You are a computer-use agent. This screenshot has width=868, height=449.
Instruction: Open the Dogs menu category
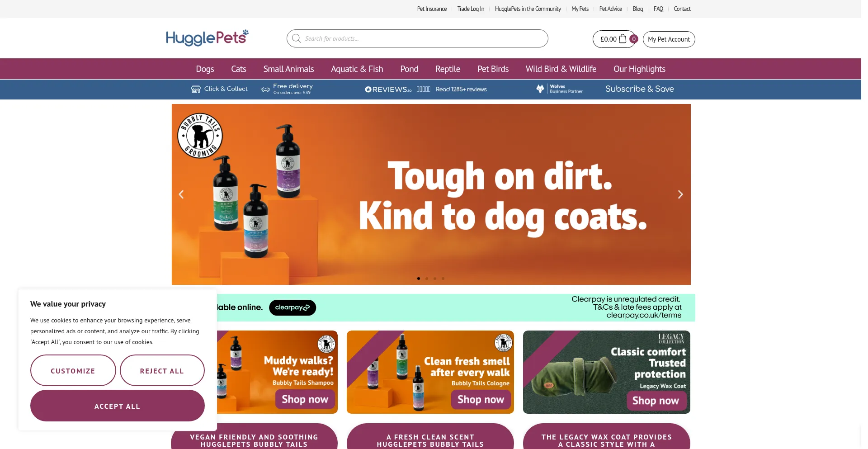[x=205, y=69]
